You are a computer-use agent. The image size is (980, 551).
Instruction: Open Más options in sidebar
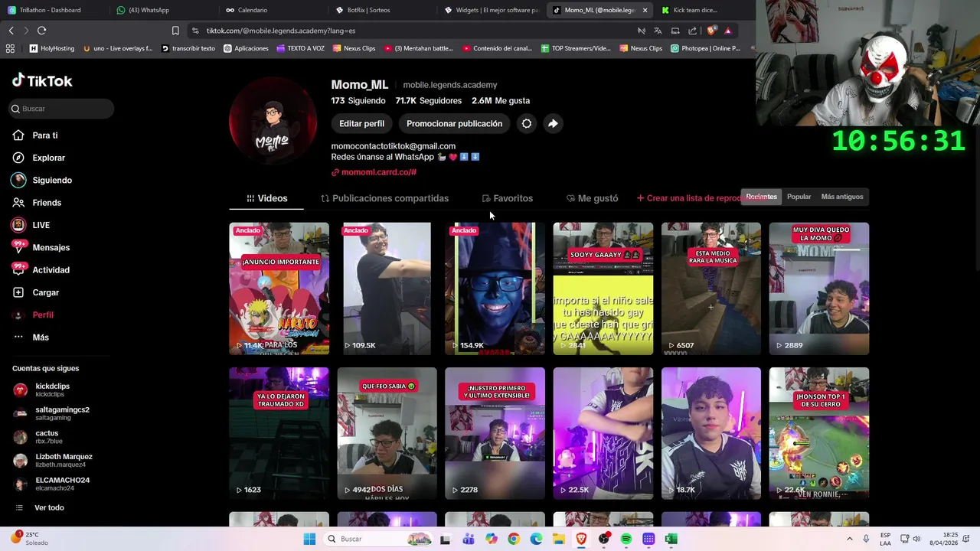tap(40, 337)
